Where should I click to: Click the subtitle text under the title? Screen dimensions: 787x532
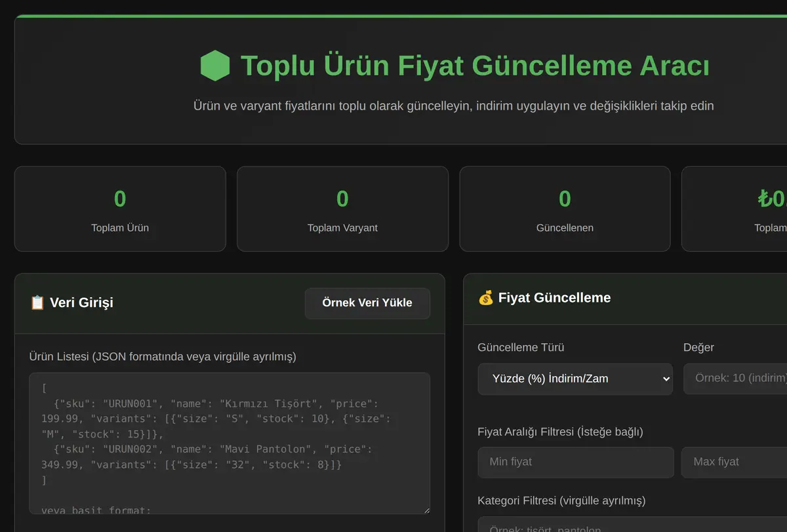click(454, 106)
